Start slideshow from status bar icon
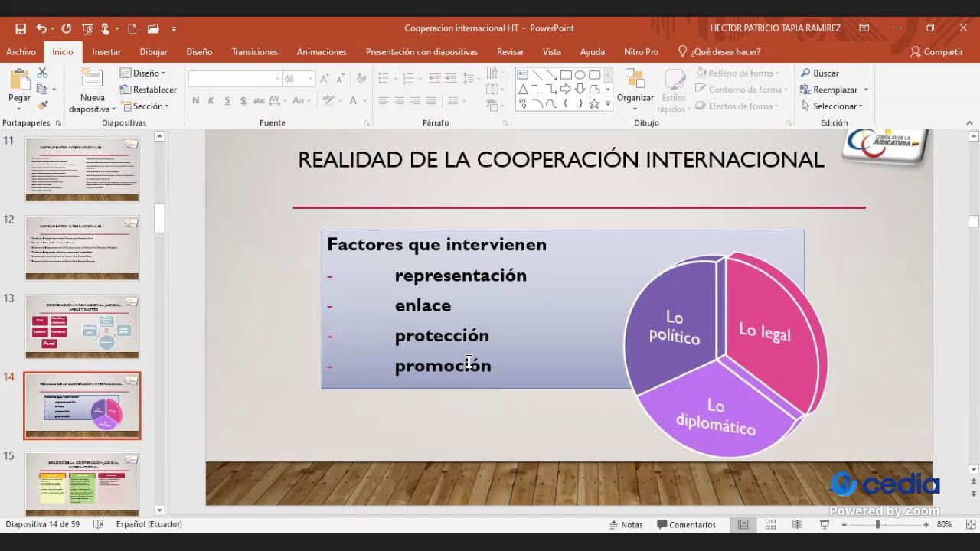 825,525
